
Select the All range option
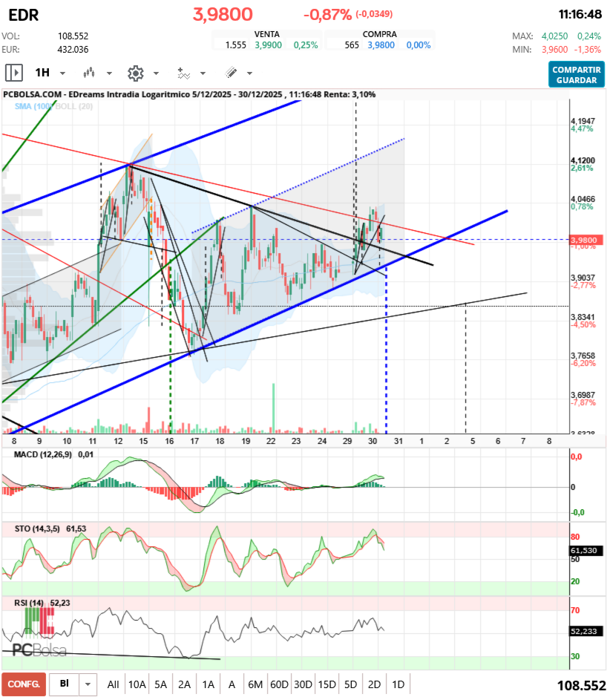(113, 684)
